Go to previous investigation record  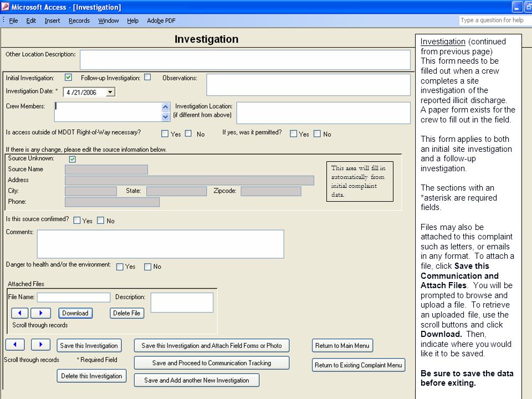tap(15, 344)
